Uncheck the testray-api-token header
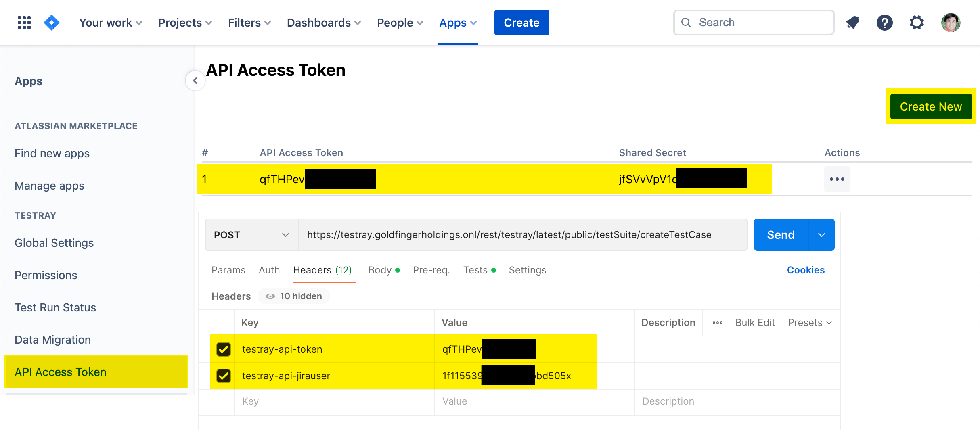980x430 pixels. tap(223, 349)
